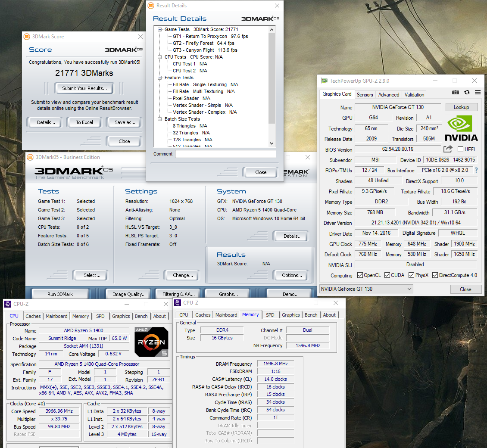Image resolution: width=487 pixels, height=448 pixels.
Task: Open Bench tab in left CPU-Z window
Action: coord(141,316)
